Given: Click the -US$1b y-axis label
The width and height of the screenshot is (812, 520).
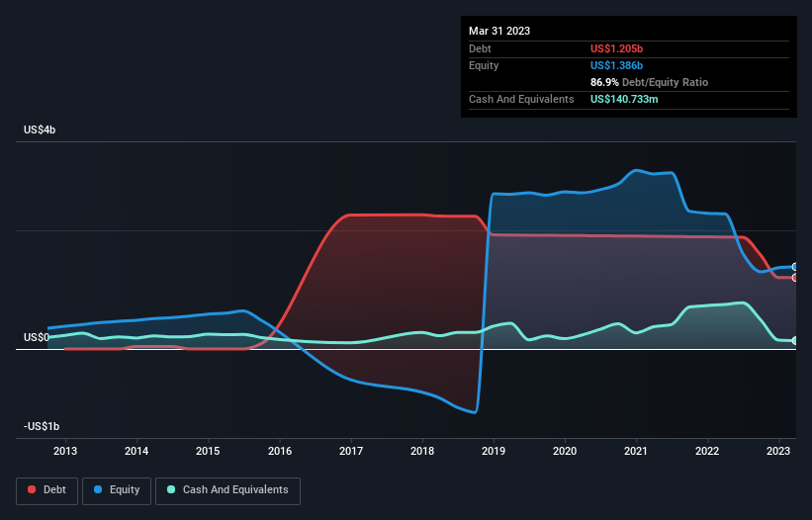Looking at the screenshot, I should click(42, 426).
